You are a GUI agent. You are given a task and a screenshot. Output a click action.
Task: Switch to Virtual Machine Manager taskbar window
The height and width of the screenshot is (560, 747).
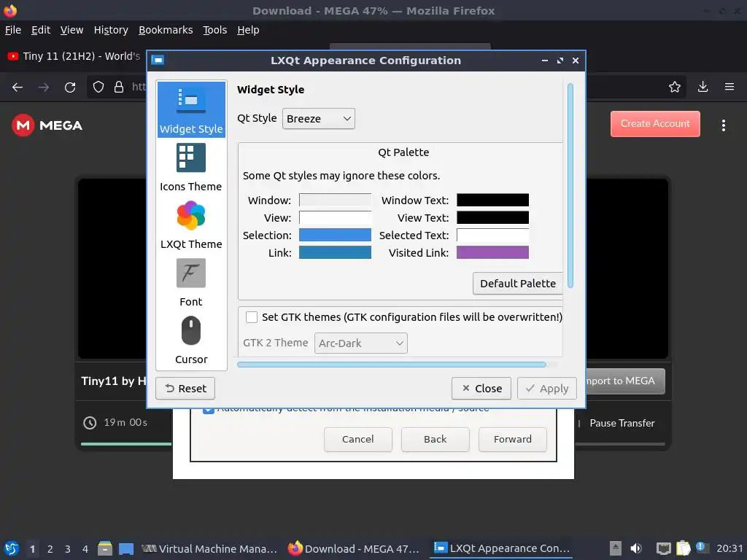tap(209, 548)
